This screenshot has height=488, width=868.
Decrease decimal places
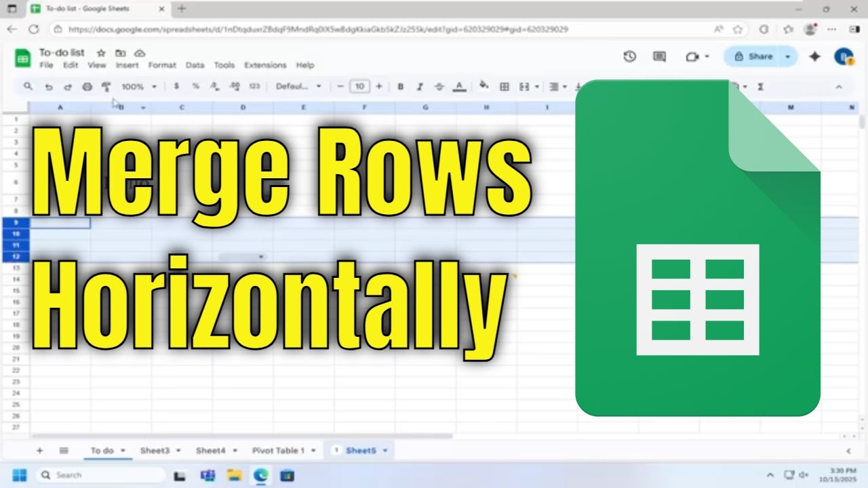point(215,87)
